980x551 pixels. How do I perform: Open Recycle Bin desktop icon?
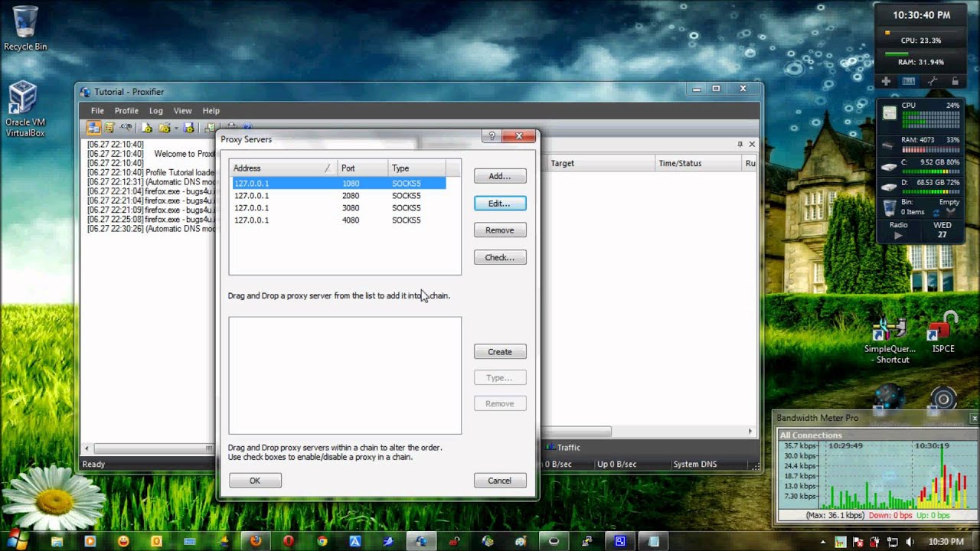coord(25,28)
